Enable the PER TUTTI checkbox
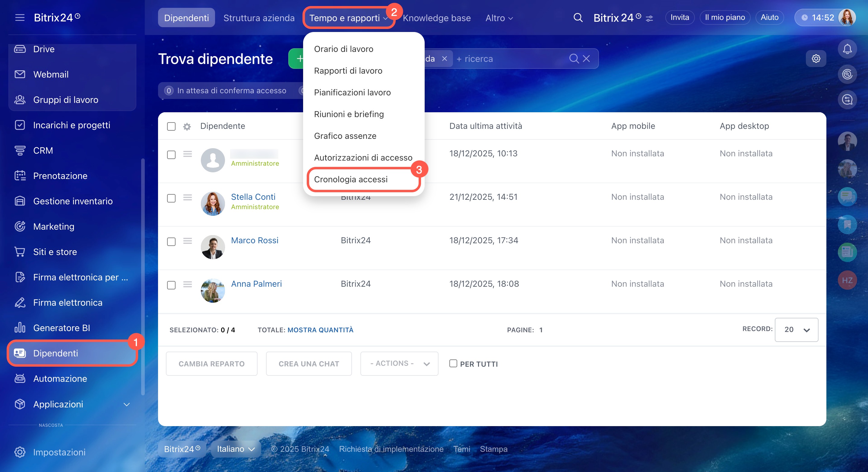 pyautogui.click(x=453, y=363)
